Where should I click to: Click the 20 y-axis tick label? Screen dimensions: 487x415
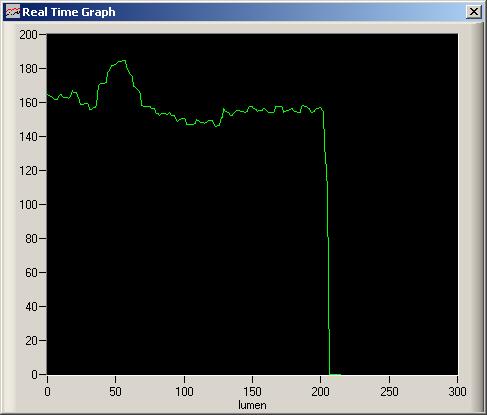[x=31, y=341]
